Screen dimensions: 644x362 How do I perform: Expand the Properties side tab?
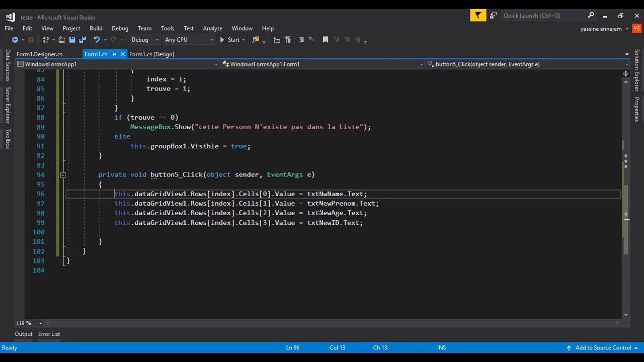pyautogui.click(x=637, y=109)
